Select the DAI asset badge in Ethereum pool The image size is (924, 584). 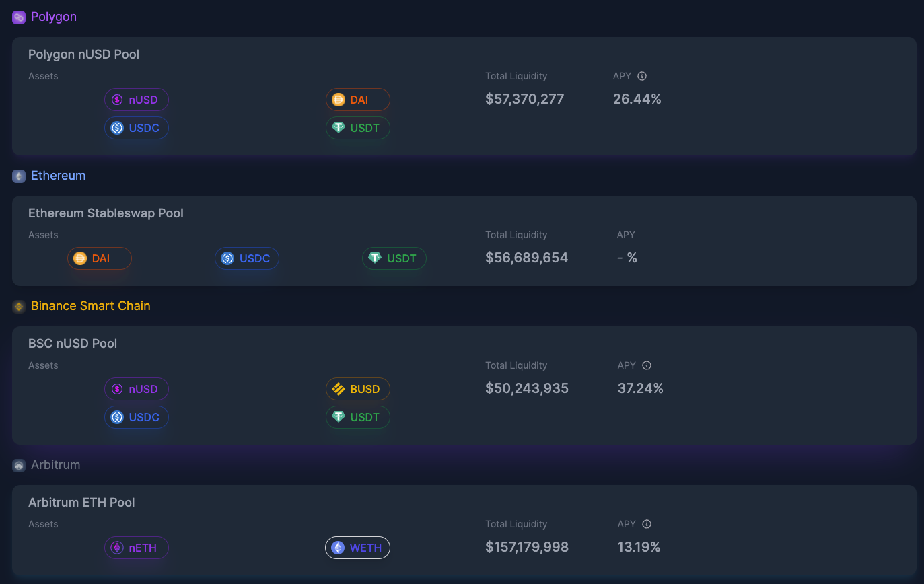pos(99,258)
